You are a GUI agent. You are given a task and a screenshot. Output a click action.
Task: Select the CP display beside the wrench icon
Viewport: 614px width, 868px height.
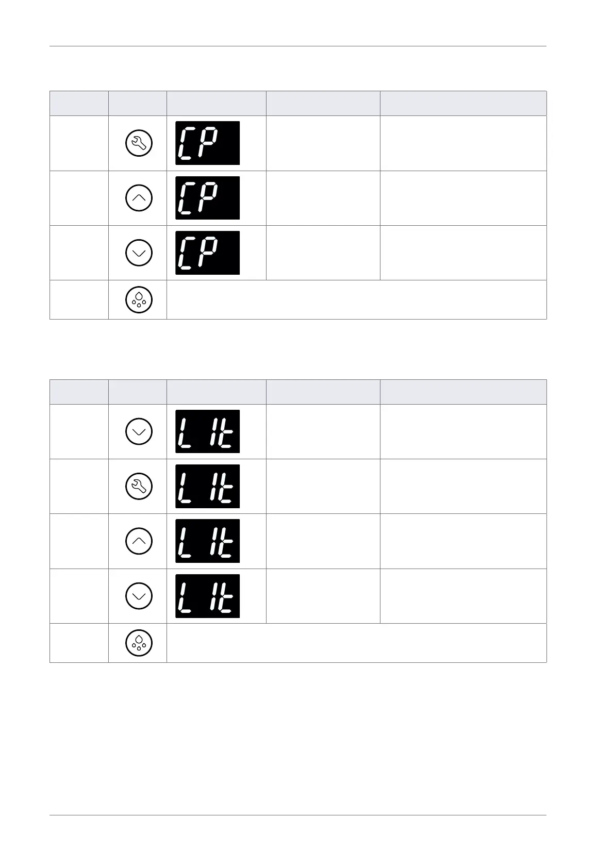point(207,143)
